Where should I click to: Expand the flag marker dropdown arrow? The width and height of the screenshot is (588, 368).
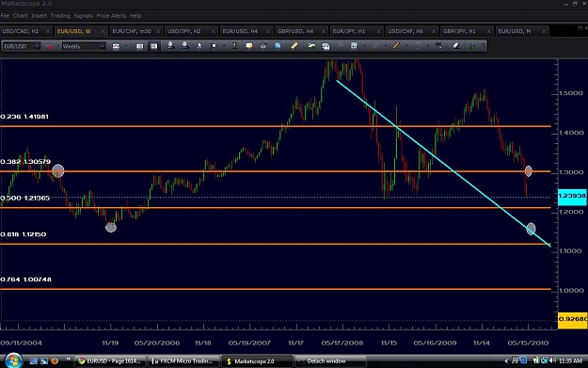224,46
